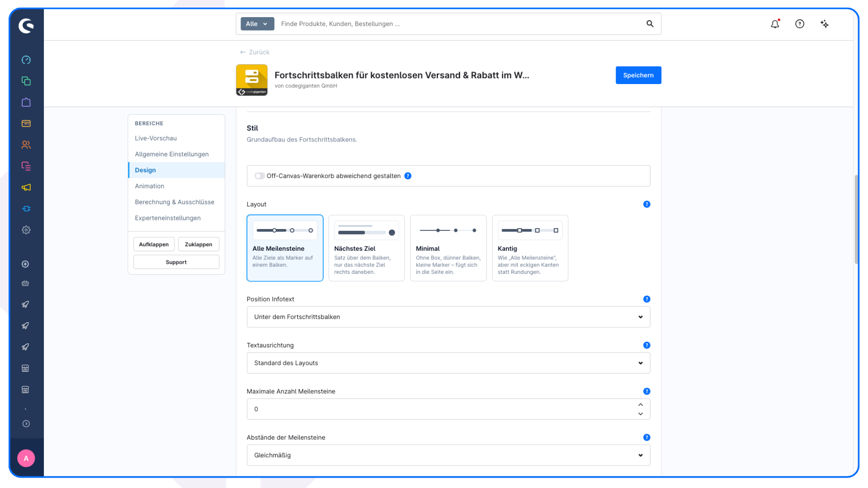Decrease Maximale Anzahl Meilensteine value
This screenshot has height=488, width=868.
tap(641, 414)
